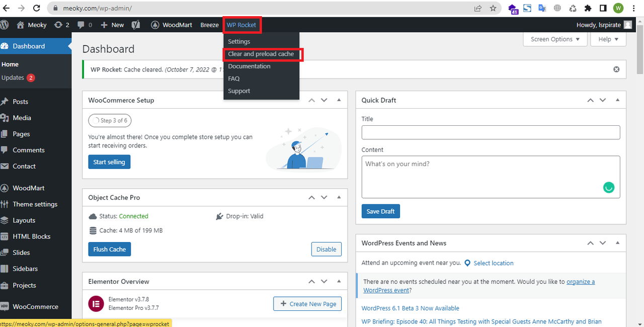Open Updates in the sidebar
644x327 pixels.
(x=18, y=77)
